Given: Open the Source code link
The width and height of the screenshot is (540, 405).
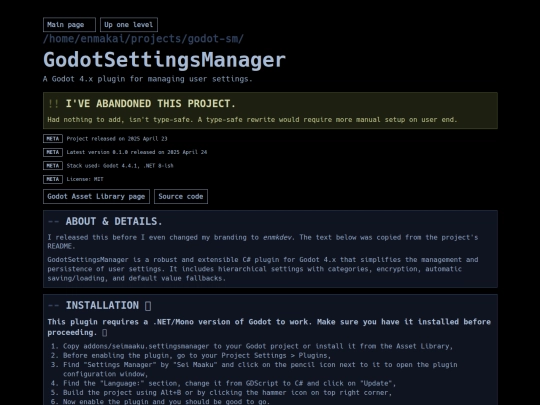Looking at the screenshot, I should [181, 197].
